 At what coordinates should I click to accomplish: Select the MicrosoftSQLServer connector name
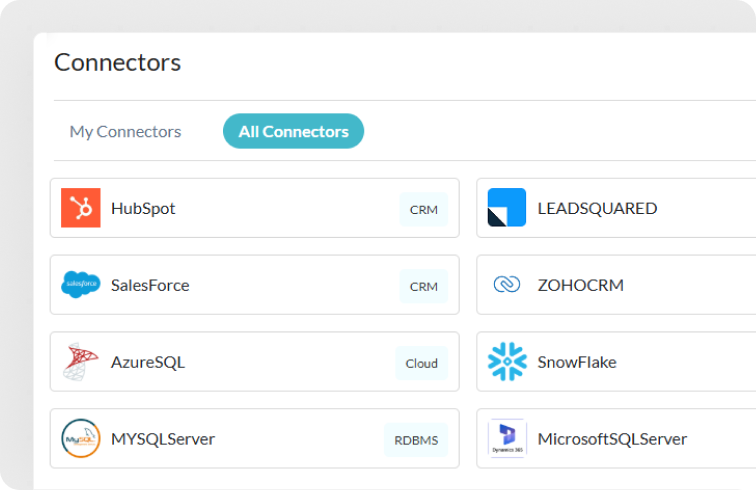coord(612,438)
